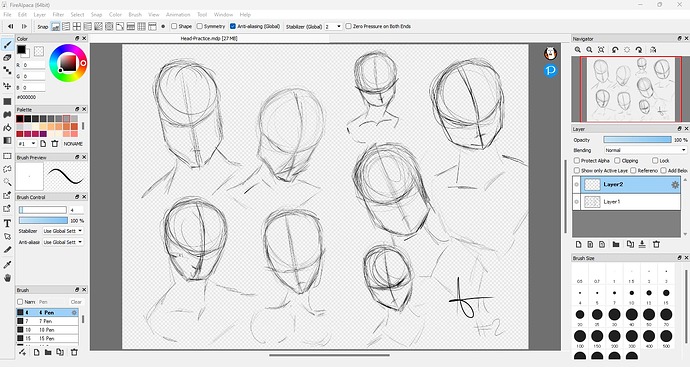Select the Gradient tool
This screenshot has width=690, height=367.
point(7,141)
